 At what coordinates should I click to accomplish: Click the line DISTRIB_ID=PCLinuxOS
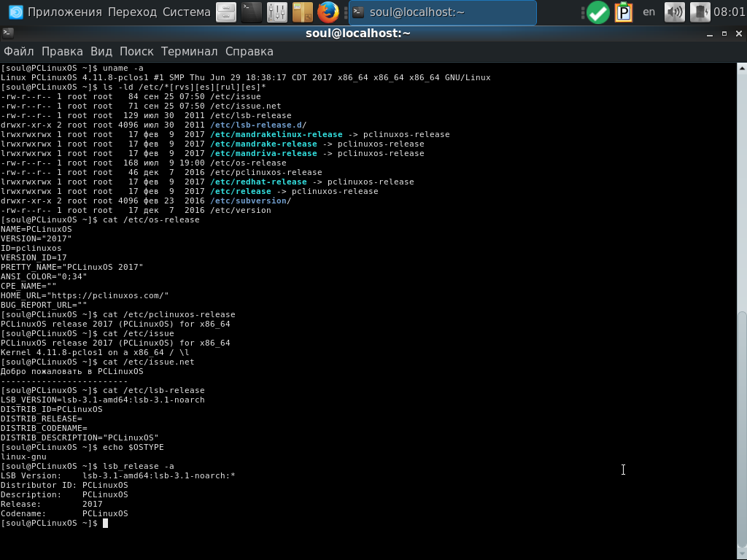point(52,410)
